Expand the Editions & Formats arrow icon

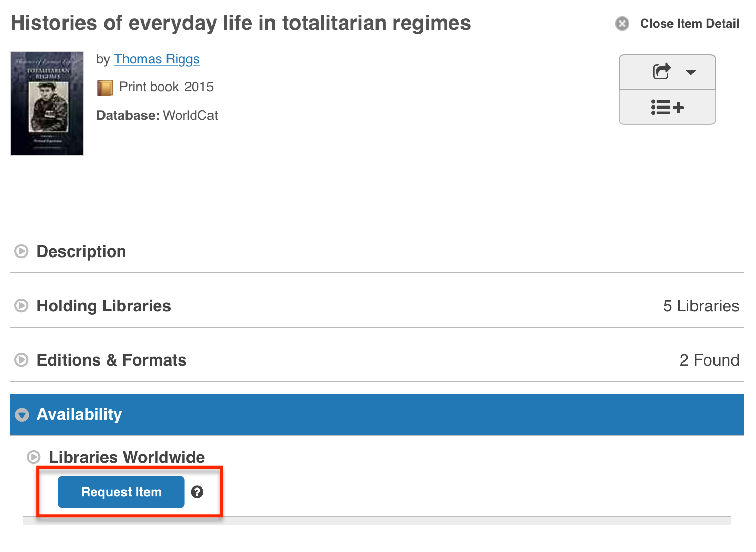point(22,360)
